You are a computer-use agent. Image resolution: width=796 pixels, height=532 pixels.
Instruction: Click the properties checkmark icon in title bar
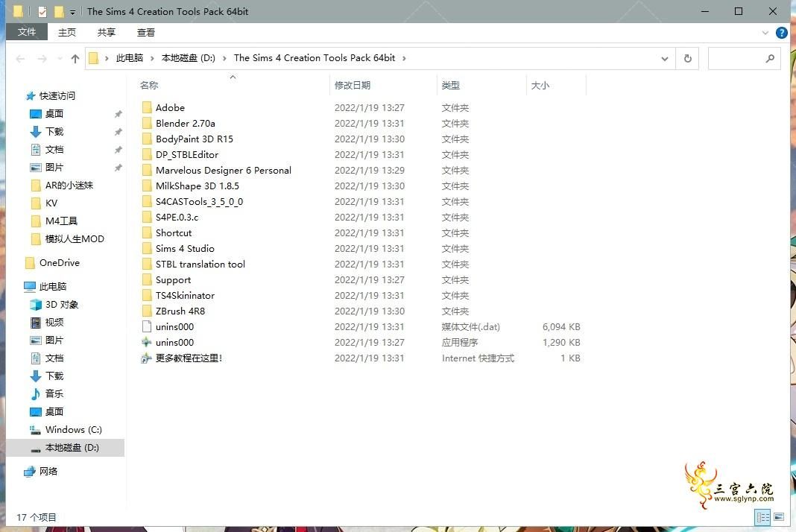42,11
